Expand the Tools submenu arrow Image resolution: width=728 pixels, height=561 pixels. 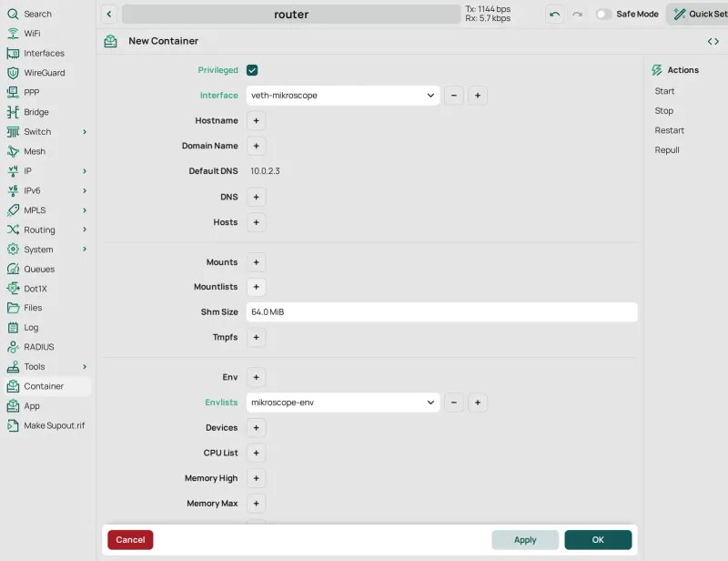(85, 367)
